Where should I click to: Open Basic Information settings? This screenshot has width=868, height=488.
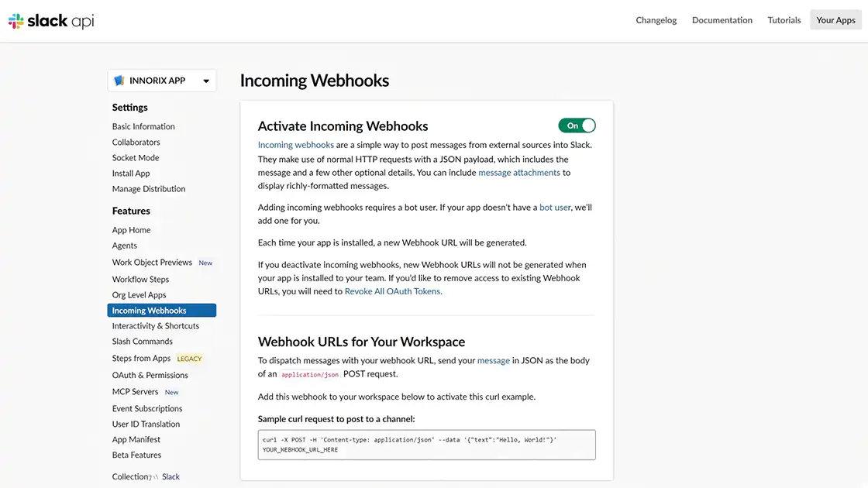[143, 126]
